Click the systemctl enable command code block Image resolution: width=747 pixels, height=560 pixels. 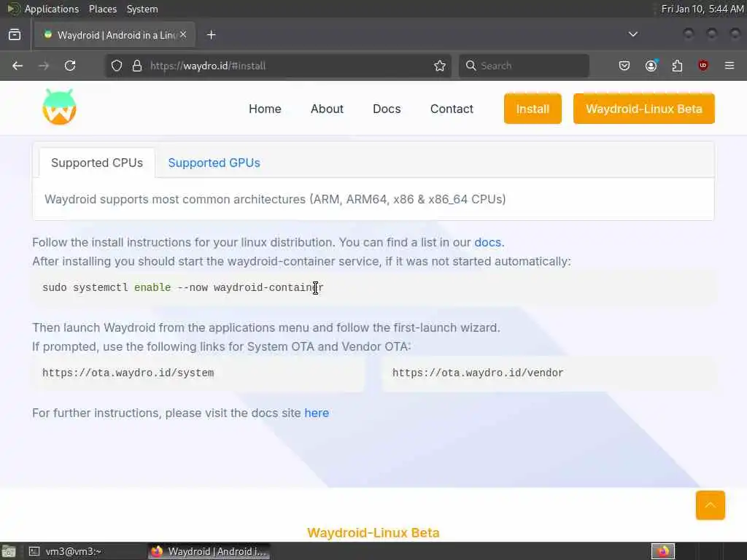373,287
